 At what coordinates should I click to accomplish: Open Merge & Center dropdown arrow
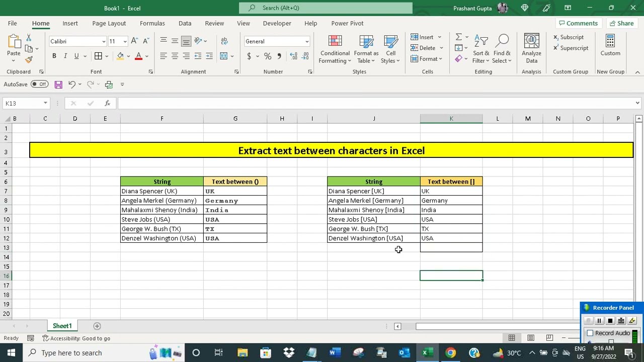pyautogui.click(x=232, y=56)
